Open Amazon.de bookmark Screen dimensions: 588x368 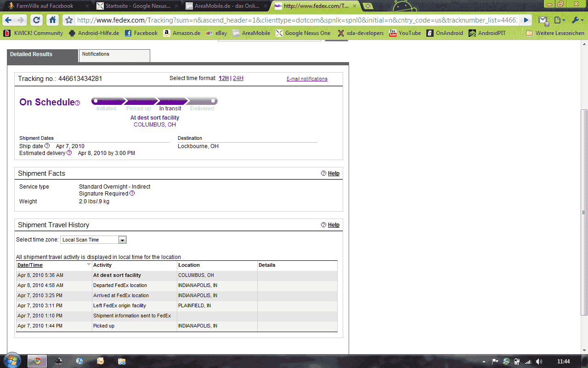click(182, 33)
